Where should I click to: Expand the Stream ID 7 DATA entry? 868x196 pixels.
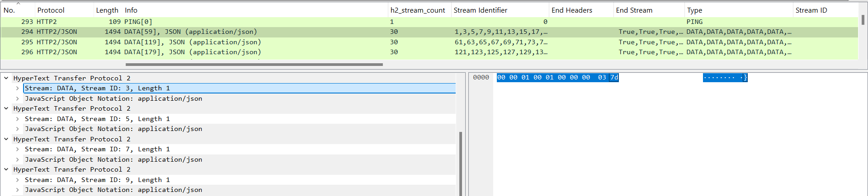tap(17, 149)
